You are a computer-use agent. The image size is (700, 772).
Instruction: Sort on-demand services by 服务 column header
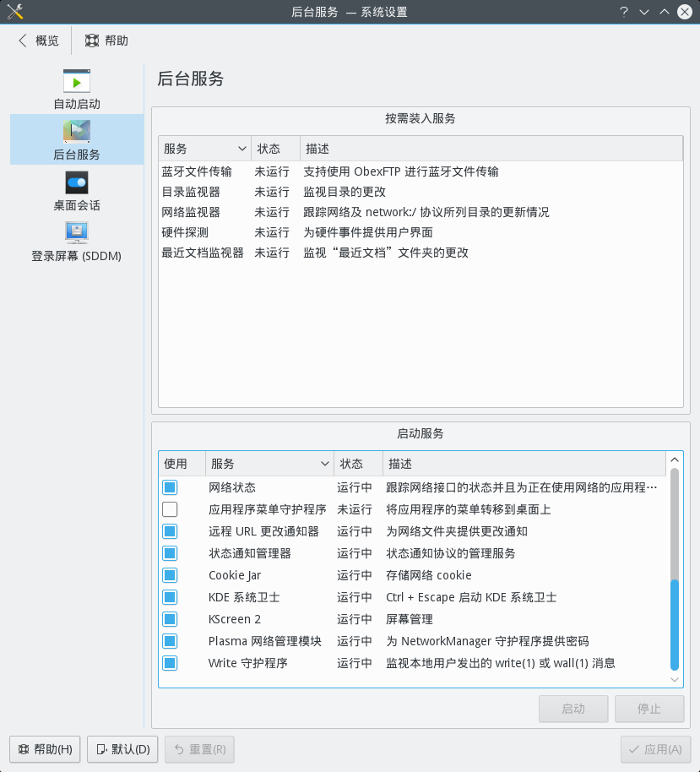205,149
